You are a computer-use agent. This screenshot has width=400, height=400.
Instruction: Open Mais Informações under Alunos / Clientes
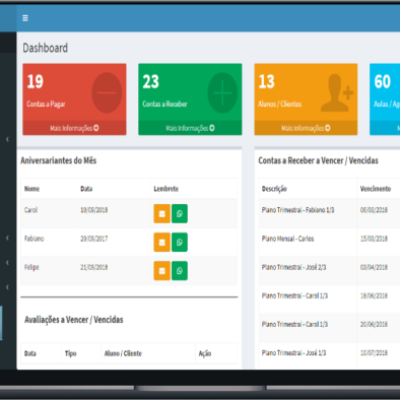pos(306,128)
